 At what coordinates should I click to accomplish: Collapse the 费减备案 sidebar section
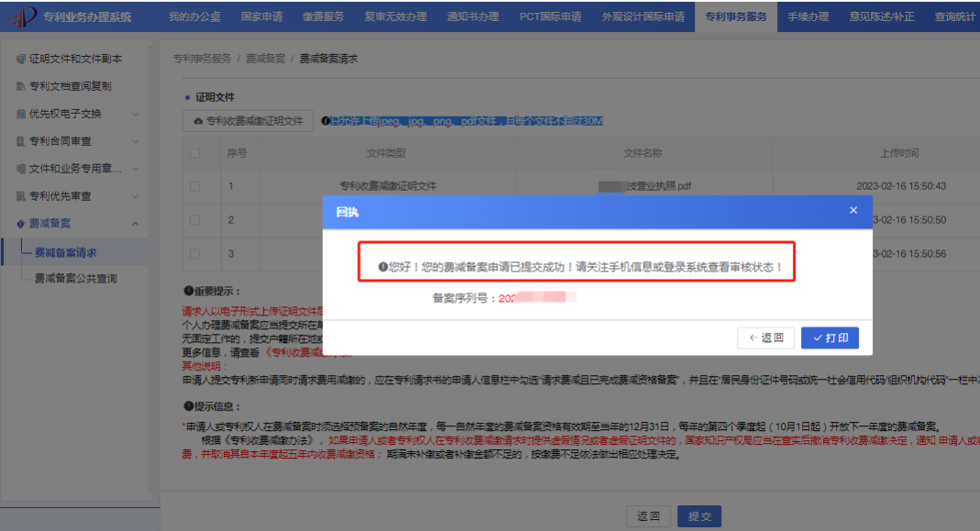tap(134, 222)
